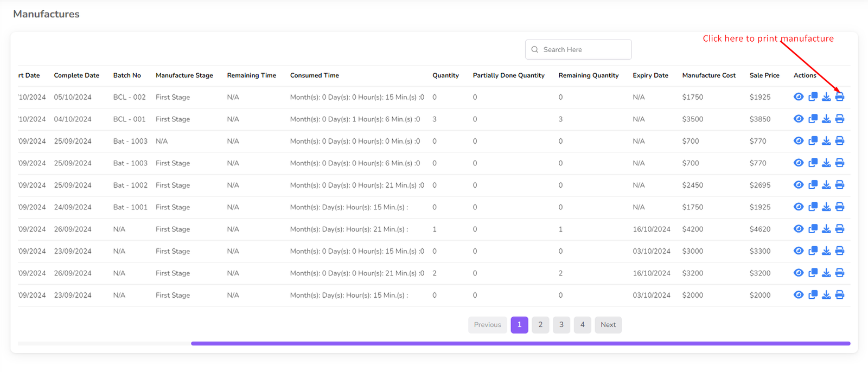This screenshot has width=868, height=372.
Task: Print the Bat - 1001 manufacture
Action: (839, 207)
